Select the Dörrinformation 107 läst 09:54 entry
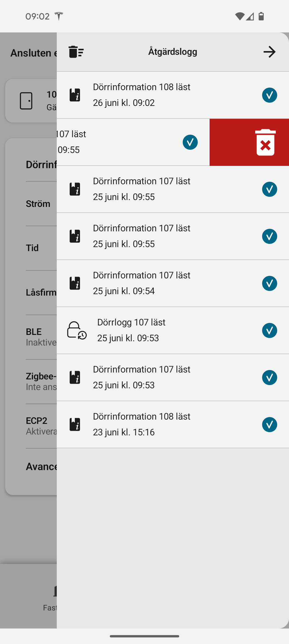Screen dimensions: 289x644 (161, 283)
